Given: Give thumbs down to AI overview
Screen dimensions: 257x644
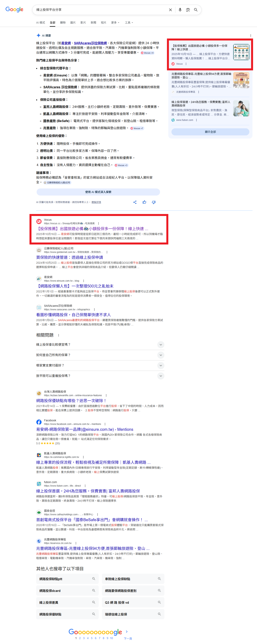Looking at the screenshot, I should [154, 202].
